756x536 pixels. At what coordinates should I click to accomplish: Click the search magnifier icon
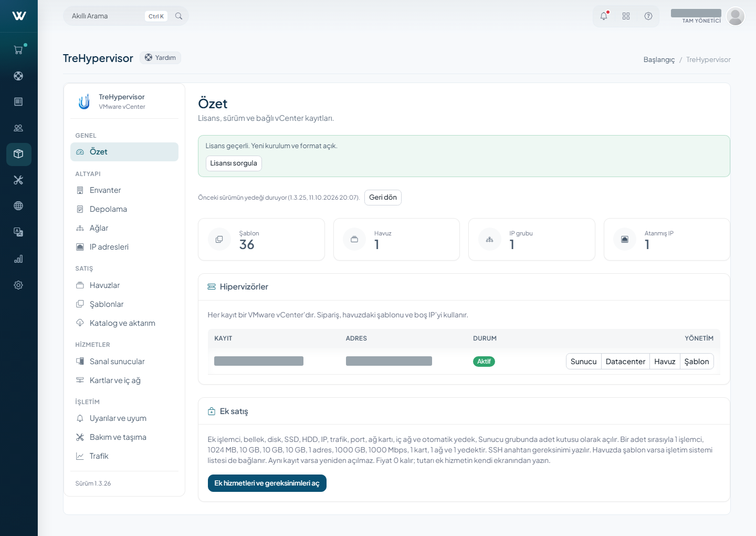[x=178, y=16]
